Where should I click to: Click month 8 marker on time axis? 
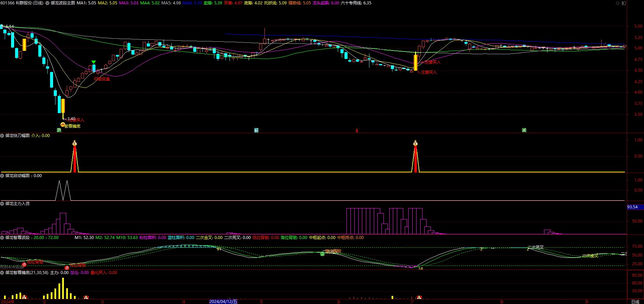[502, 302]
